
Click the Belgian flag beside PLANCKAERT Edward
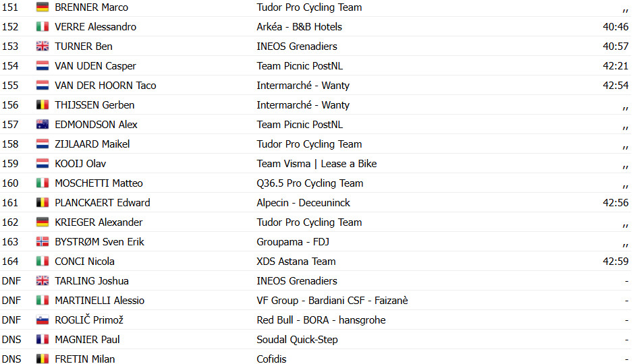[x=43, y=203]
